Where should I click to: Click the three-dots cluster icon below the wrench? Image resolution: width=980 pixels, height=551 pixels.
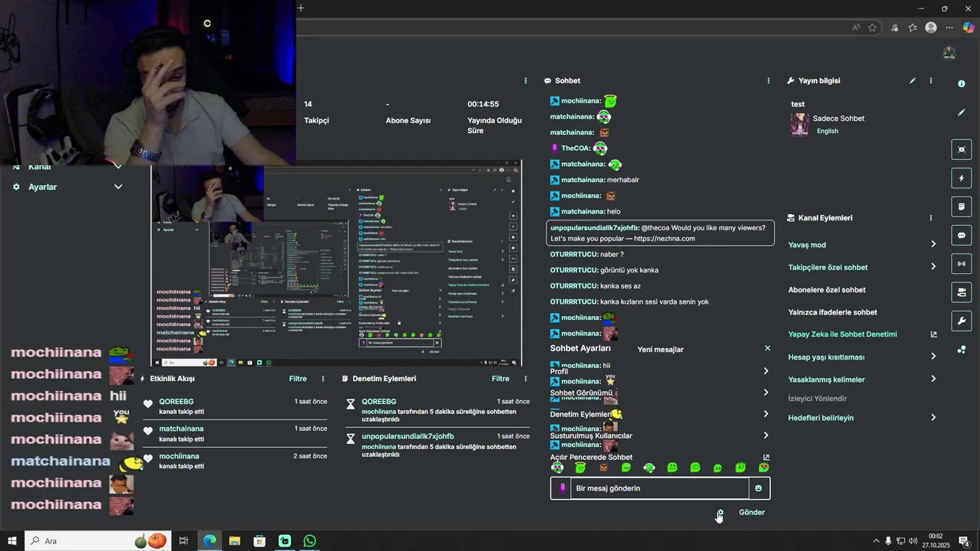point(962,350)
